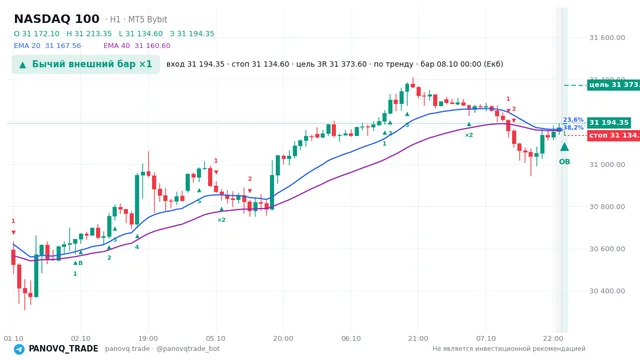This screenshot has width=640, height=360.
Task: Click the 23,6% Fibonacci level label
Action: pos(573,120)
